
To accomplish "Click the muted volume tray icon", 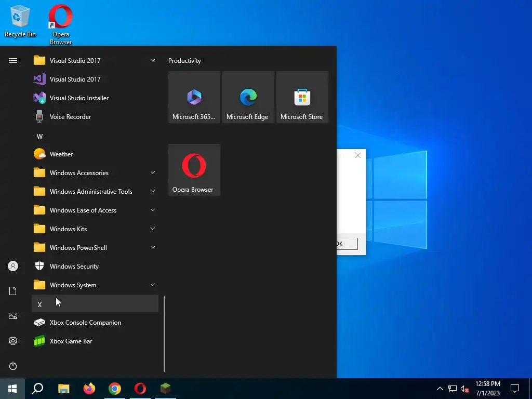I will (x=465, y=389).
